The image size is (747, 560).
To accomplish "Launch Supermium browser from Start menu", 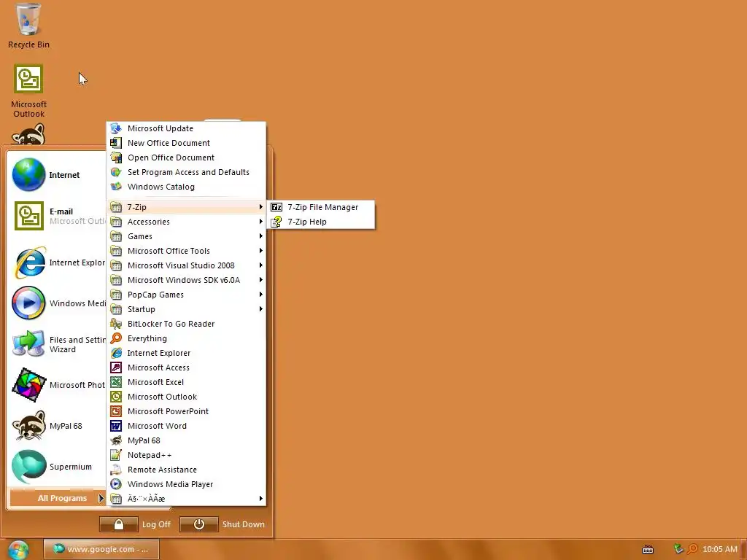I will pos(58,467).
